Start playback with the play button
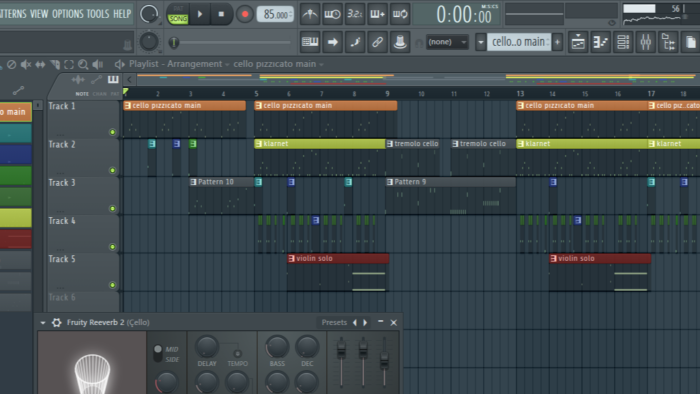The height and width of the screenshot is (394, 700). pyautogui.click(x=200, y=14)
